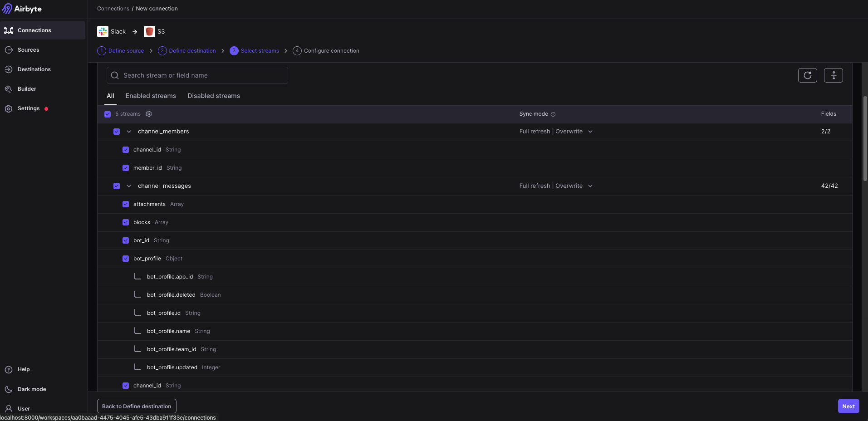The height and width of the screenshot is (421, 868).
Task: Uncheck the channel_members stream checkbox
Action: [117, 132]
